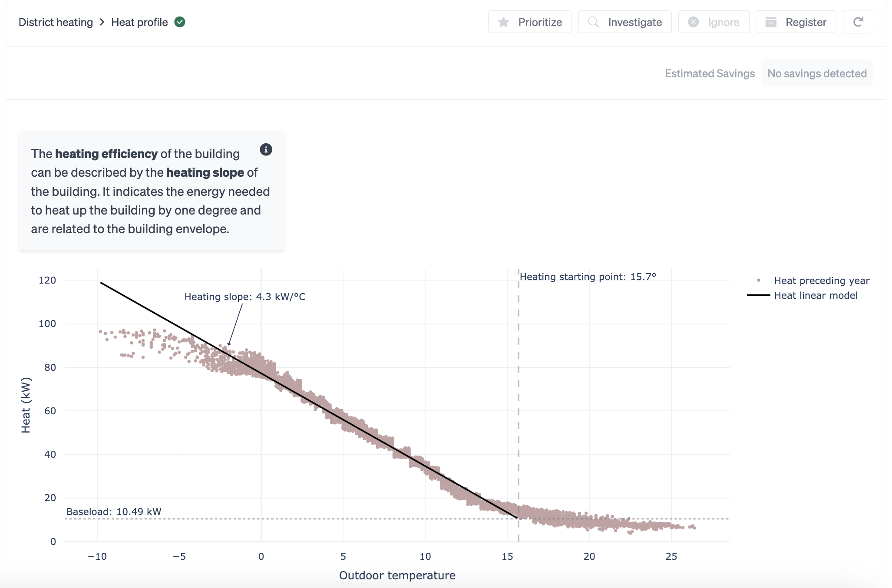Open the heating efficiency info icon
Screen dimensions: 892x588
[266, 150]
